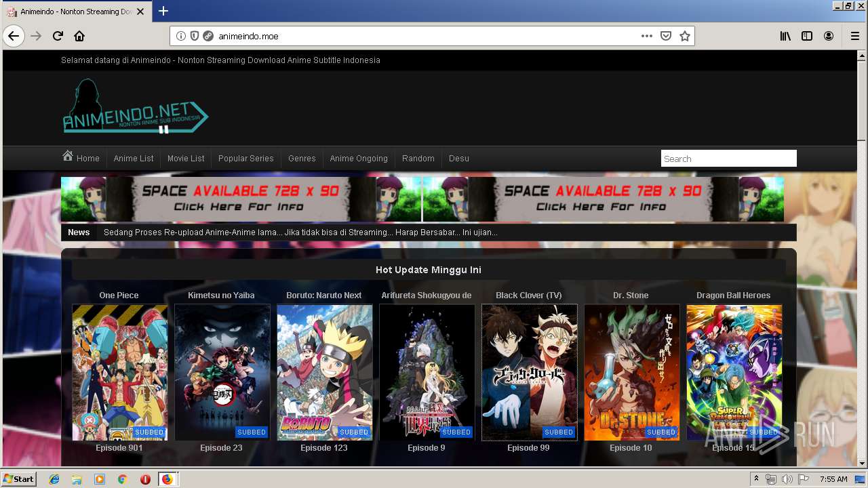Open Popular Series menu item
The height and width of the screenshot is (488, 868).
tap(245, 158)
